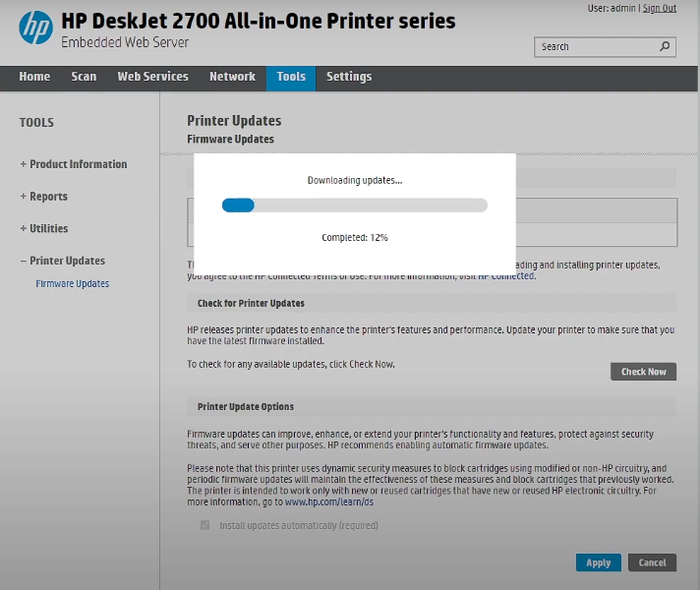Screen dimensions: 700x590
Task: Go to the Settings tab
Action: [349, 77]
